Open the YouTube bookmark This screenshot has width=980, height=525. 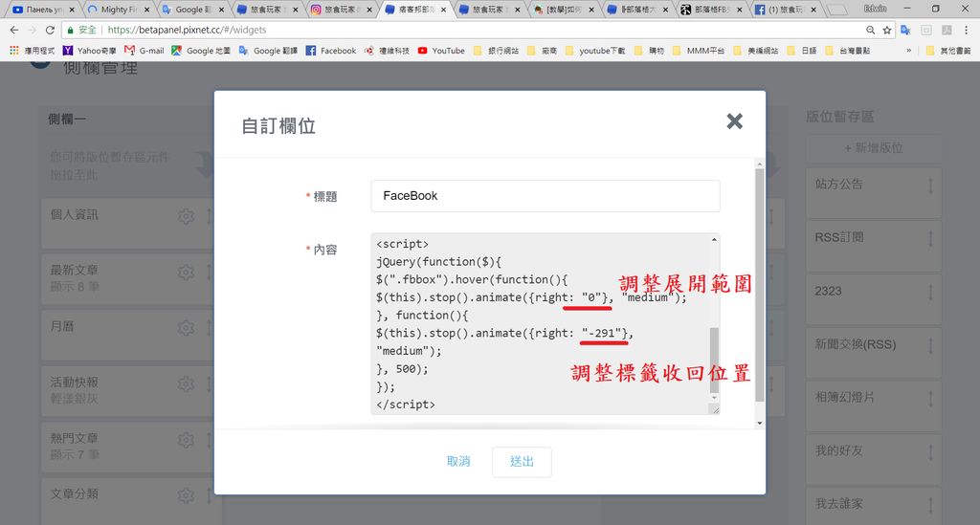pos(441,51)
